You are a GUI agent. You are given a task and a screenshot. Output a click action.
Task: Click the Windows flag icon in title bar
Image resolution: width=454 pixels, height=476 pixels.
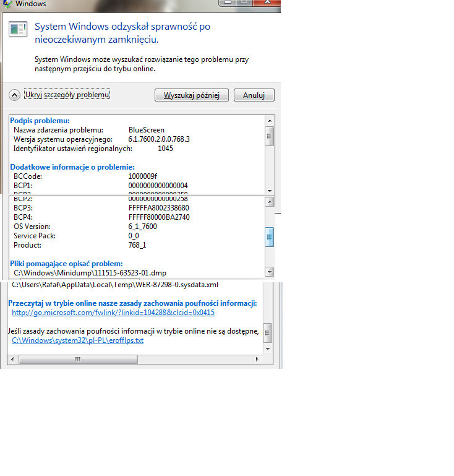[7, 4]
